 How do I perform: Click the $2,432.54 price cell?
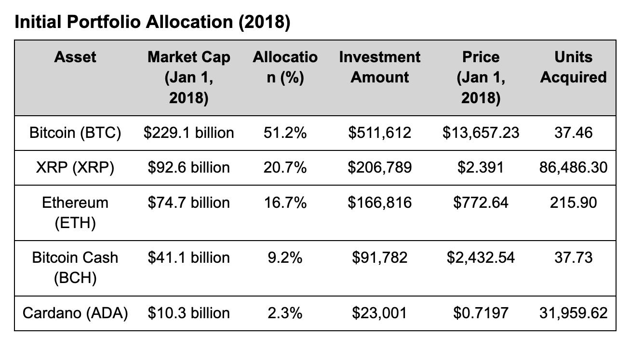tap(481, 258)
